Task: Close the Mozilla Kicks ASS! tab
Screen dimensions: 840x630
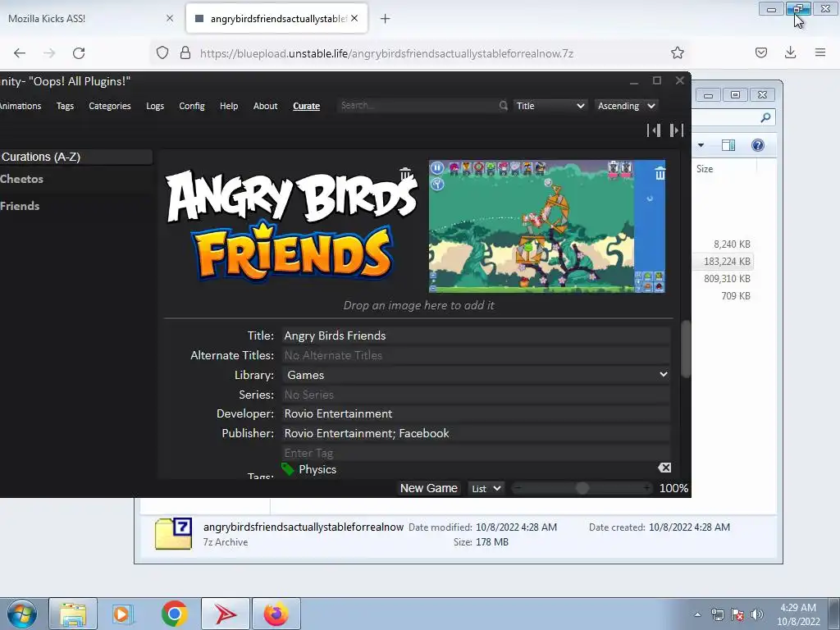Action: [170, 18]
